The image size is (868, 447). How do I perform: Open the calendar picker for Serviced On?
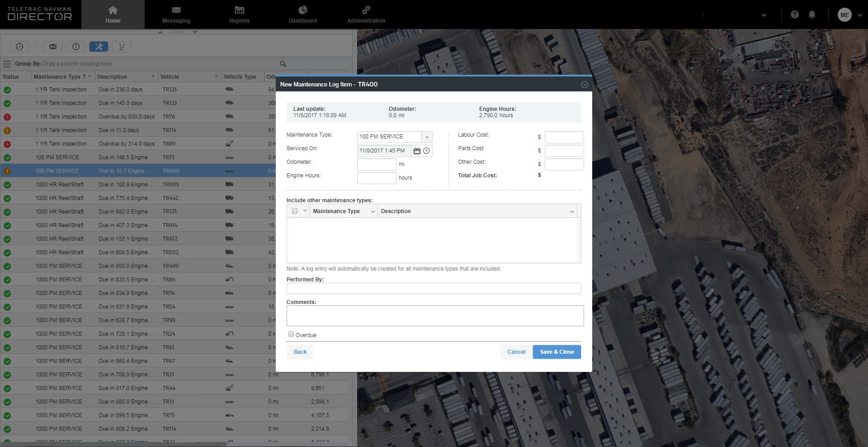tap(417, 151)
